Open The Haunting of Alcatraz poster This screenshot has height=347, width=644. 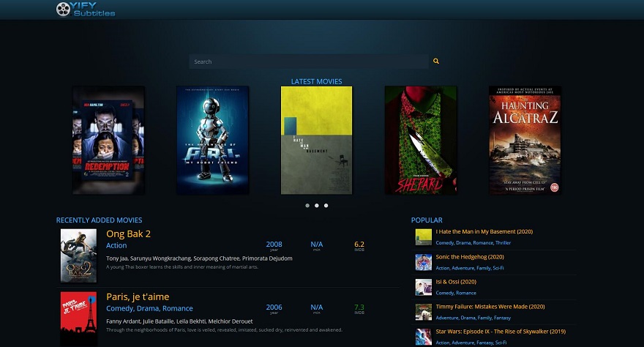pyautogui.click(x=525, y=140)
